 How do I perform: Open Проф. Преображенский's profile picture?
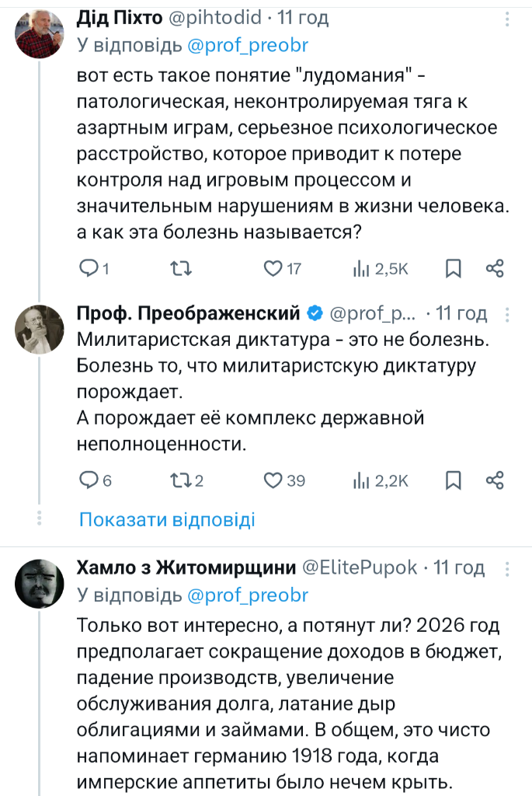[40, 329]
